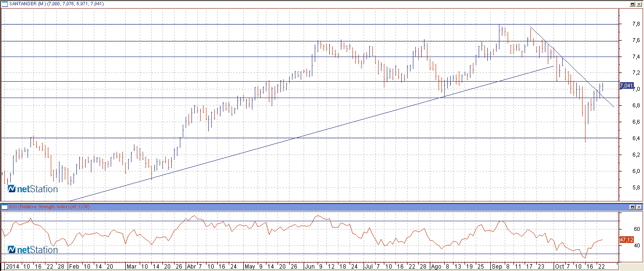The height and width of the screenshot is (271, 644).
Task: Click the 6,4 price axis label
Action: (x=636, y=139)
